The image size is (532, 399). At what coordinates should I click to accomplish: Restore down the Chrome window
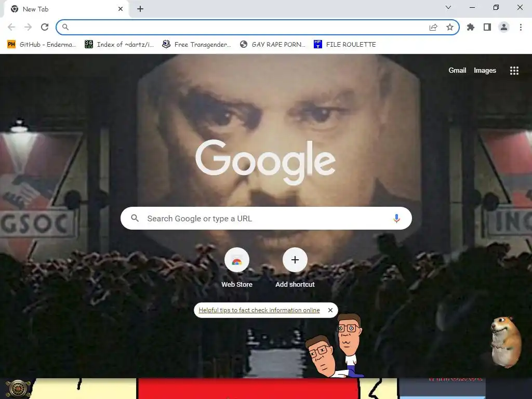(x=496, y=7)
